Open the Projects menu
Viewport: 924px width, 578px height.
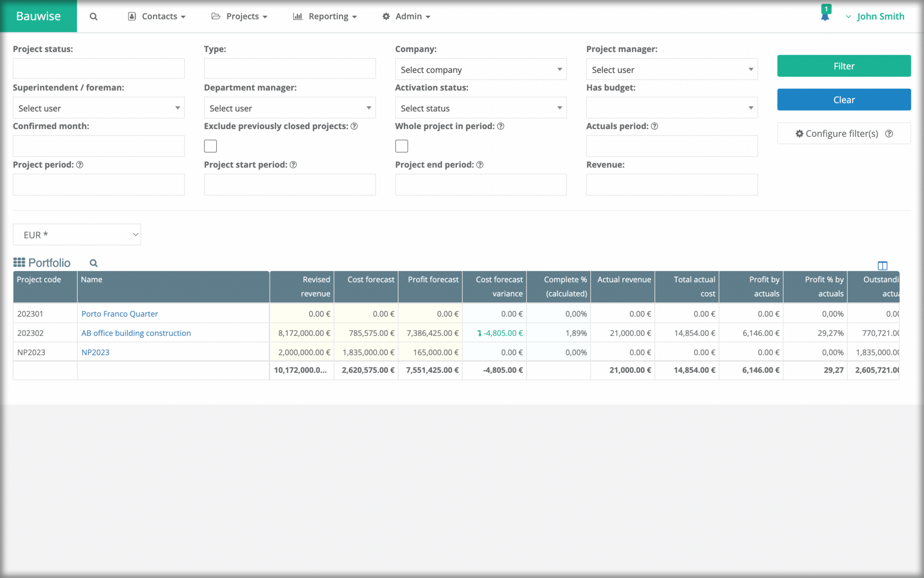[243, 16]
